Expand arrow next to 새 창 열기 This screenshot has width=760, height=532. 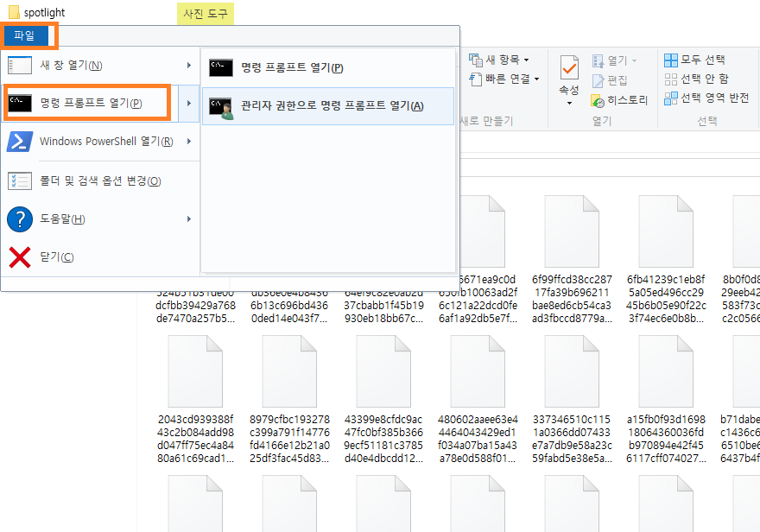189,65
